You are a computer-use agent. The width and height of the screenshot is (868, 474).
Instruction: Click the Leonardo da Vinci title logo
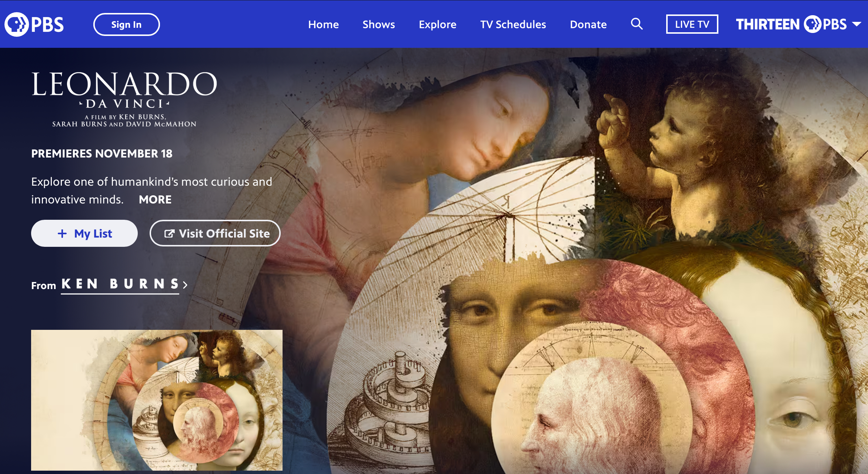pos(124,99)
